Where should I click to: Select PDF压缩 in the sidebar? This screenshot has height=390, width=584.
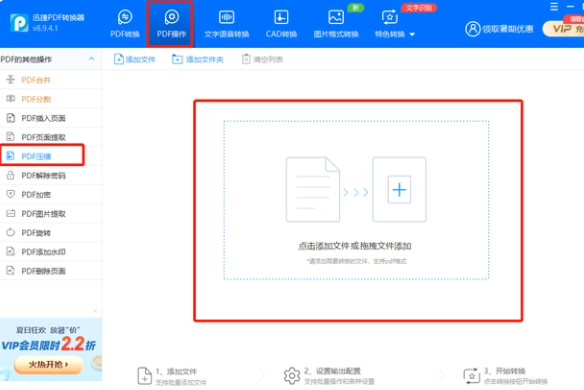[x=51, y=156]
